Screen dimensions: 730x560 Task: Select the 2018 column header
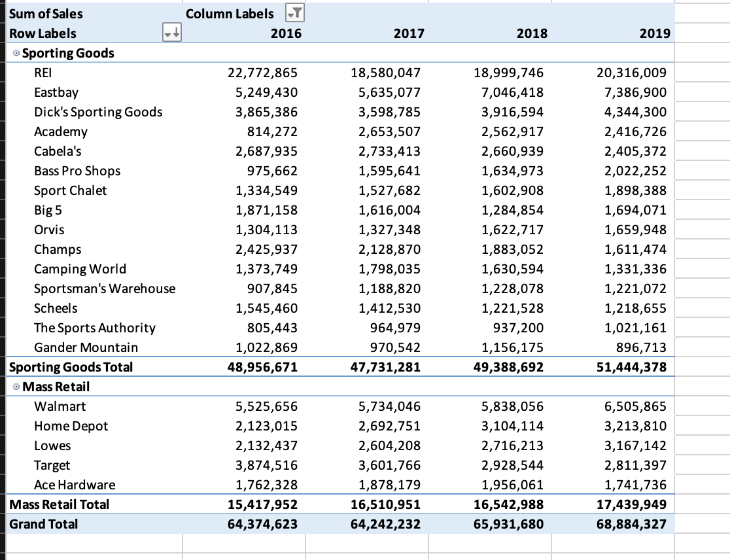[532, 33]
